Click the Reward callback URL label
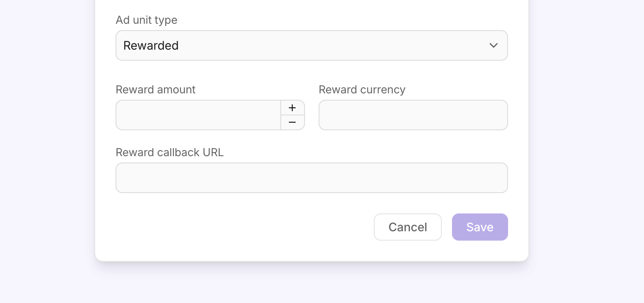Viewport: 644px width, 303px height. coord(169,152)
